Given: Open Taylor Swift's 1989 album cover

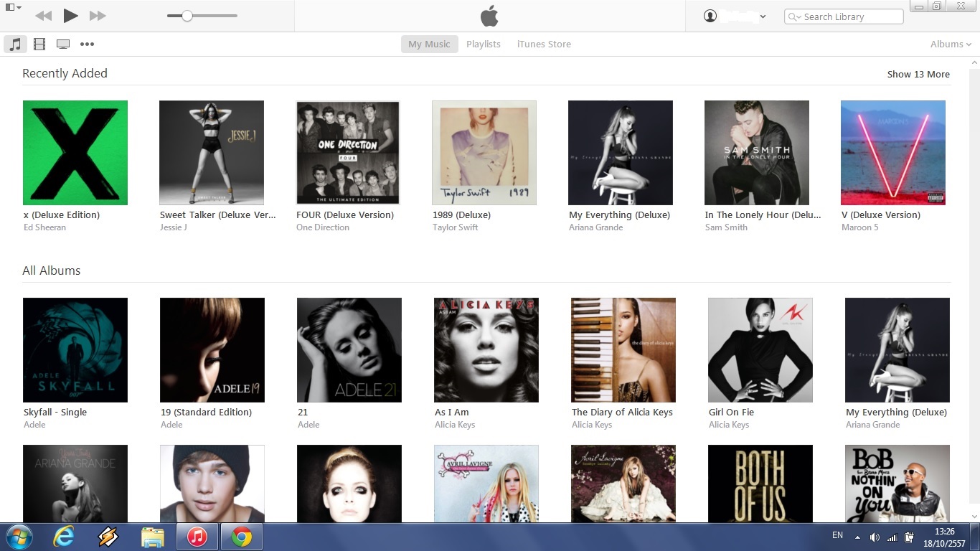Looking at the screenshot, I should [484, 153].
